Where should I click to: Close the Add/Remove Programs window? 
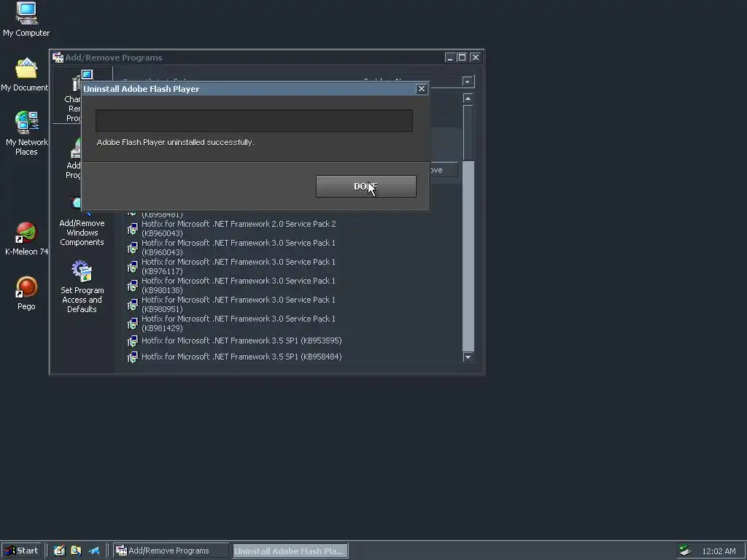476,58
